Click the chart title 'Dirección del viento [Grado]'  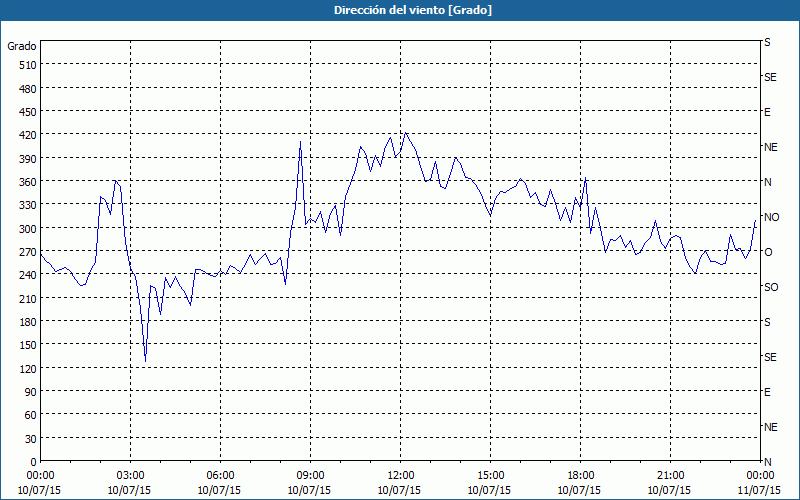pos(413,10)
